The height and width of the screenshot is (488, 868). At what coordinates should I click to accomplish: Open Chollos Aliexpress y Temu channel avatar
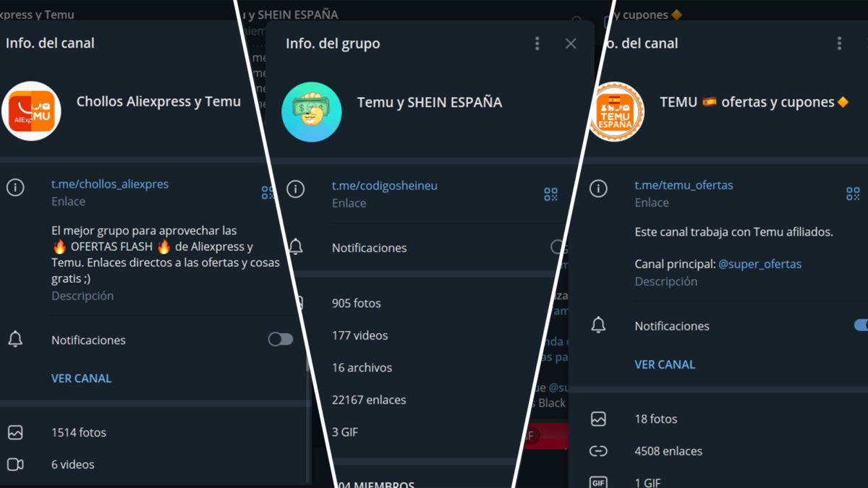point(31,111)
